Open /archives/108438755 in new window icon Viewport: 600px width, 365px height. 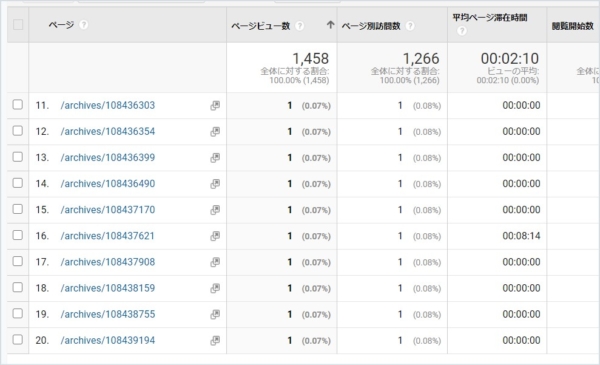point(215,314)
